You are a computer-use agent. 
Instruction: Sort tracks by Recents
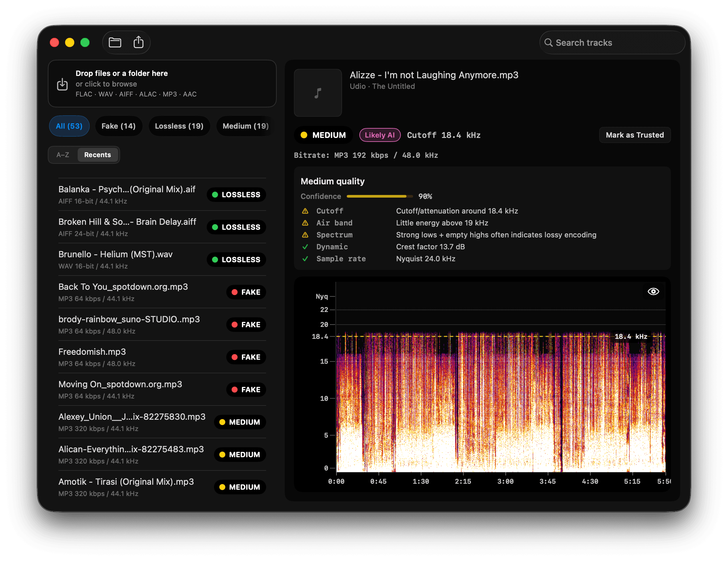(98, 155)
